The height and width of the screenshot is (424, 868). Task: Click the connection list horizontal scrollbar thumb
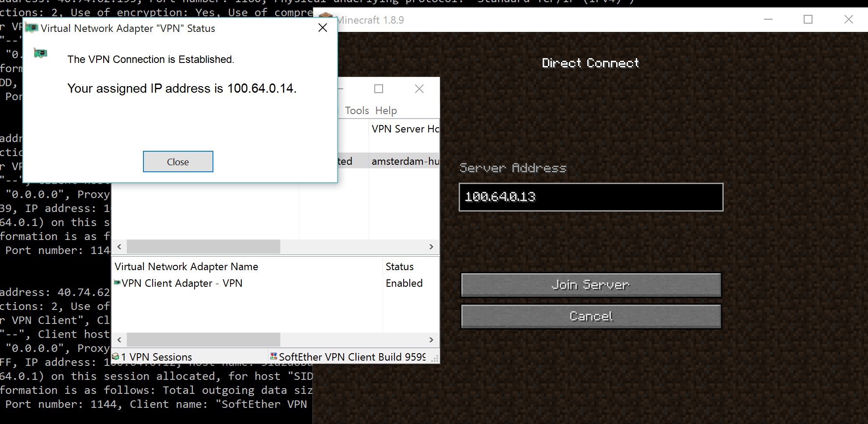point(203,247)
